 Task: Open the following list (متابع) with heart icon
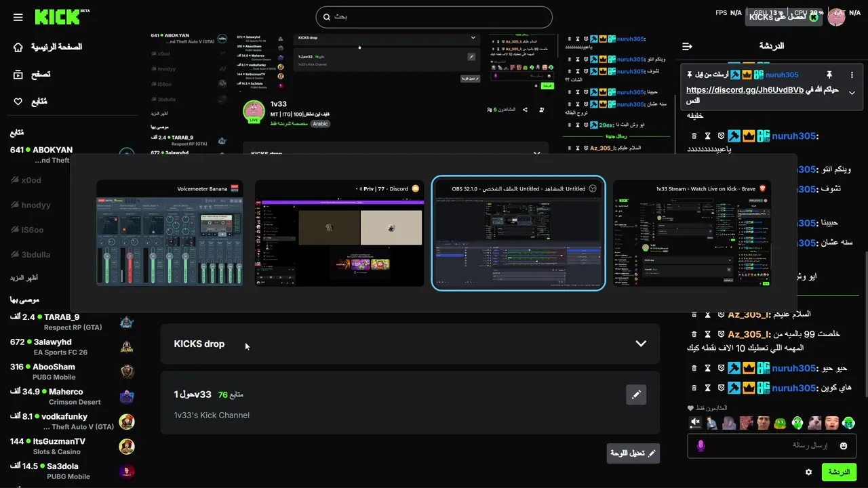point(31,101)
